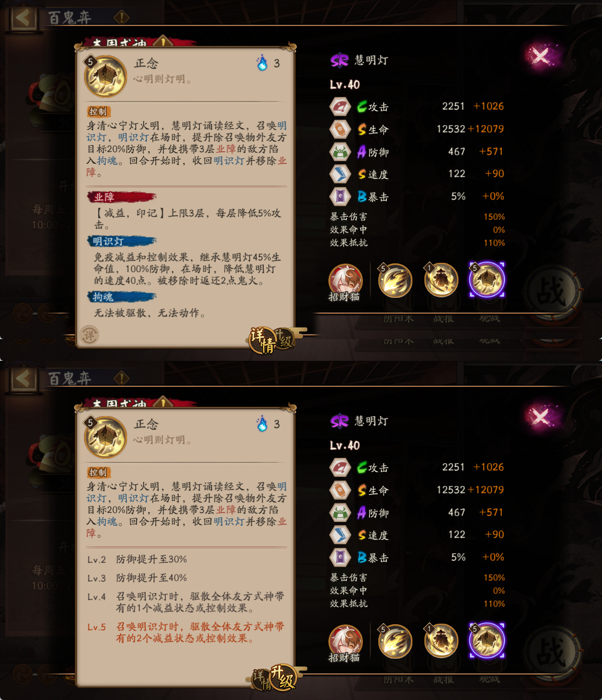This screenshot has width=602, height=700.
Task: Tap the 速度 speed stat icon in lower screen
Action: [340, 535]
